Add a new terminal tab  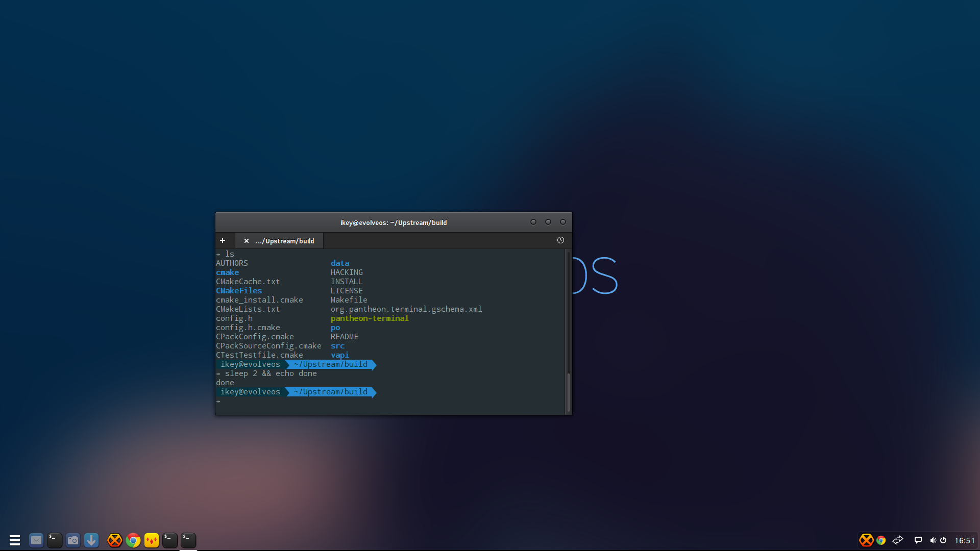pyautogui.click(x=223, y=240)
